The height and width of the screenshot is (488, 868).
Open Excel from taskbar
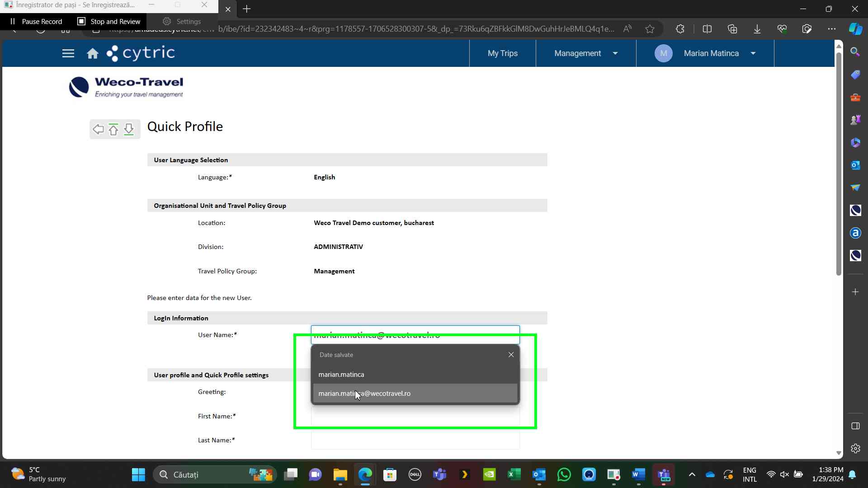(514, 474)
